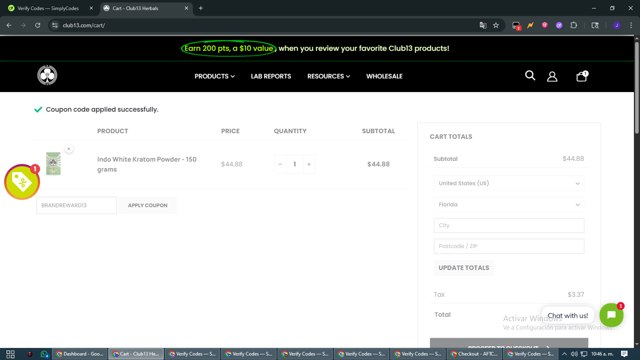
Task: Open the Wholesale page
Action: point(384,76)
